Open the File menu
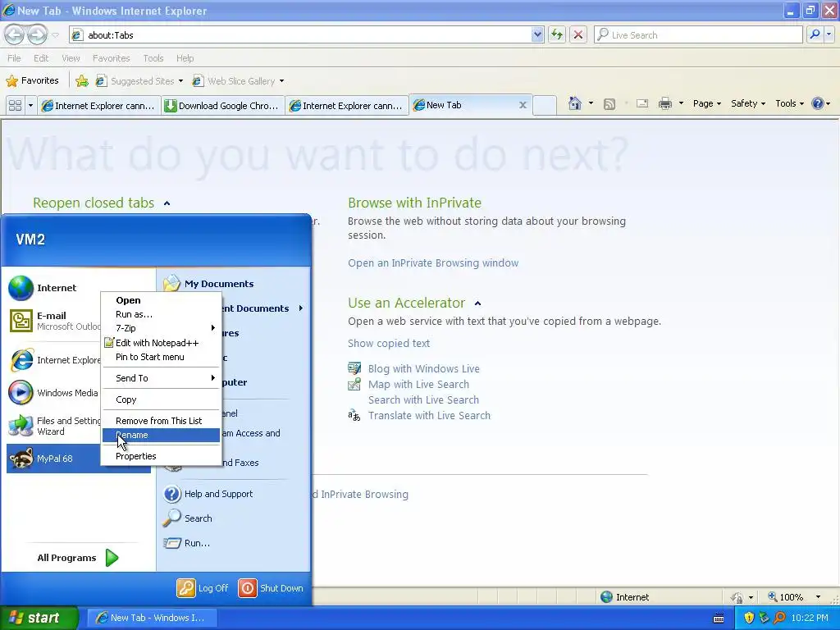This screenshot has width=840, height=630. pyautogui.click(x=14, y=58)
